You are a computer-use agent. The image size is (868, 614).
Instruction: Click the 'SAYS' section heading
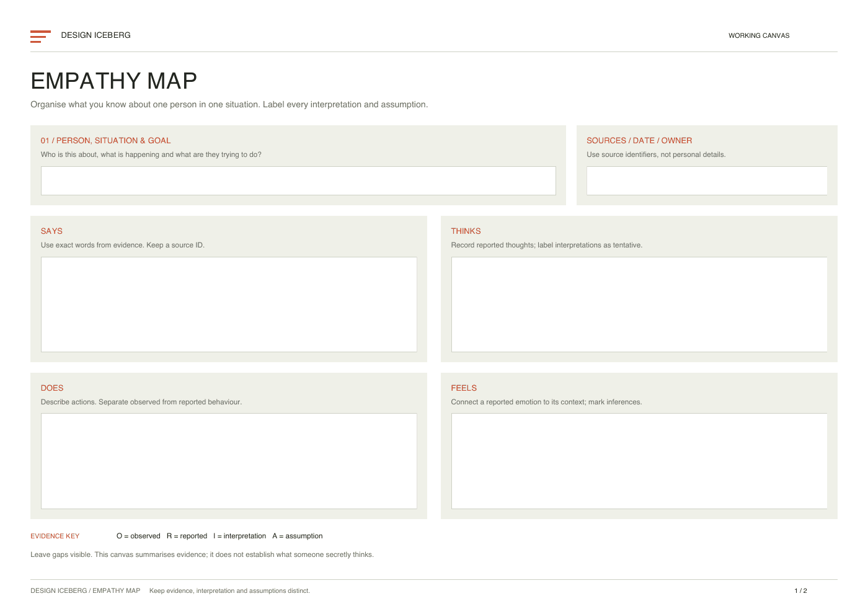click(51, 231)
